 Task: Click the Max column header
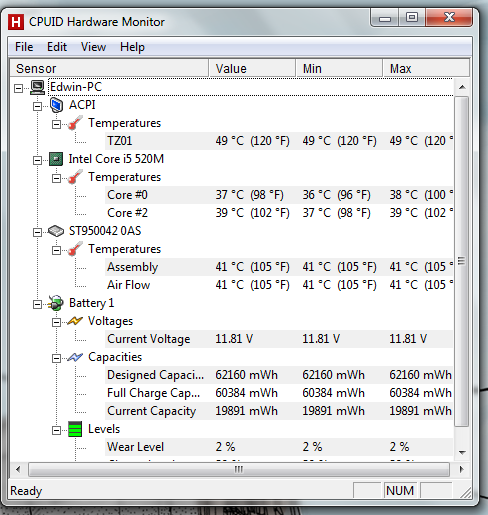point(426,68)
